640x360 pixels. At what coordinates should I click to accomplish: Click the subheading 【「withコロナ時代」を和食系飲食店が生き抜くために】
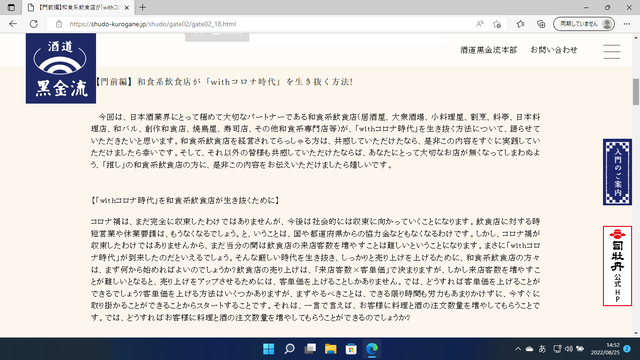pos(185,200)
